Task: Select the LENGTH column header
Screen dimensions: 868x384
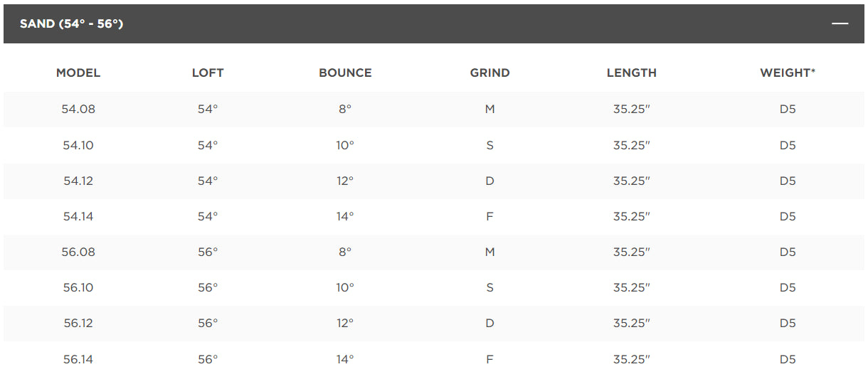Action: click(632, 73)
